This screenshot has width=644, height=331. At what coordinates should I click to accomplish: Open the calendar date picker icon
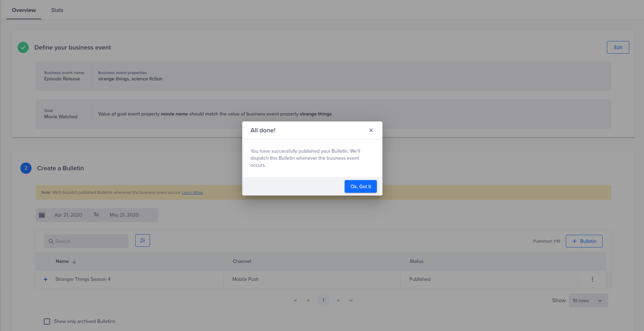tap(42, 215)
